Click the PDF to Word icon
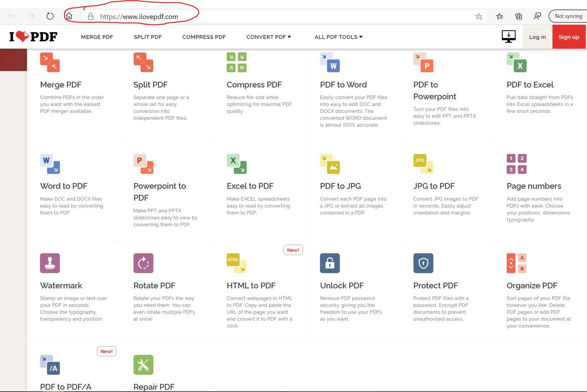The height and width of the screenshot is (392, 587). pyautogui.click(x=330, y=63)
